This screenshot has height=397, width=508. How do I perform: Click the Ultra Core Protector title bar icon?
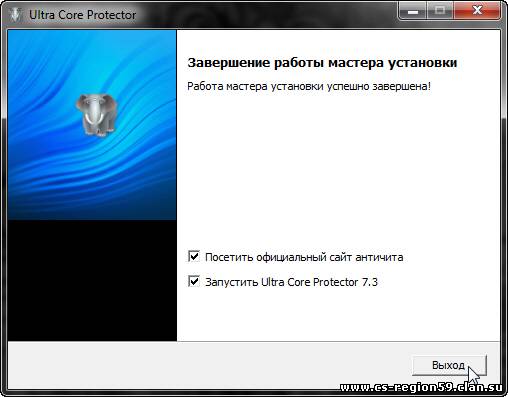pos(15,15)
